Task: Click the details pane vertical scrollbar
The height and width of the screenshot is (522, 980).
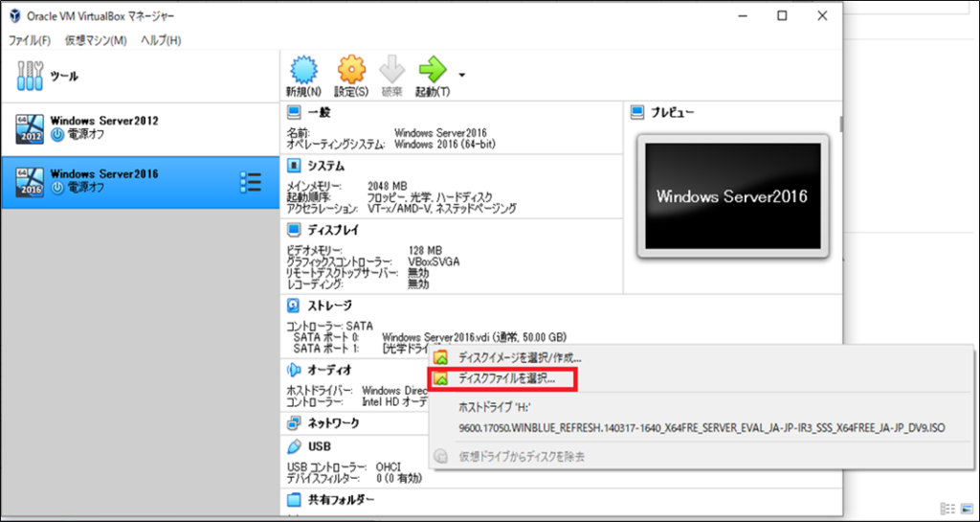Action: [x=840, y=125]
